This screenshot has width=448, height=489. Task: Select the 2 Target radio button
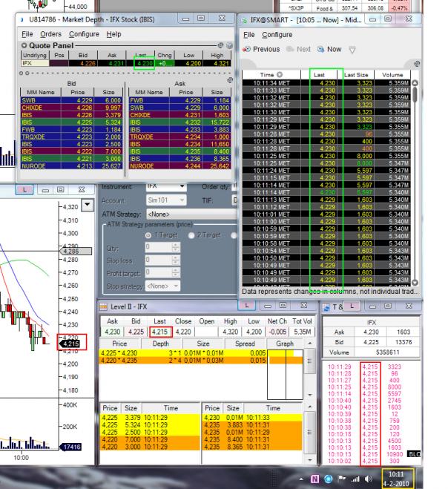click(x=191, y=235)
